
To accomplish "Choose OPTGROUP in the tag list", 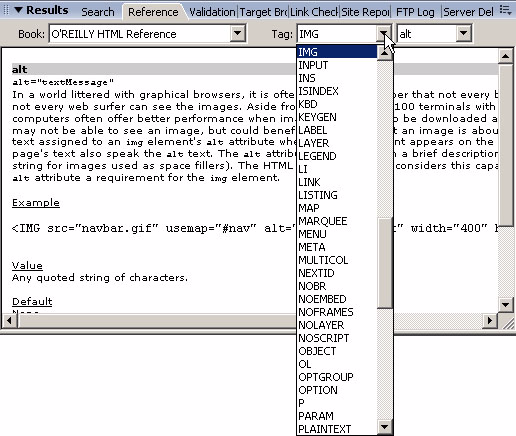I will click(x=337, y=377).
